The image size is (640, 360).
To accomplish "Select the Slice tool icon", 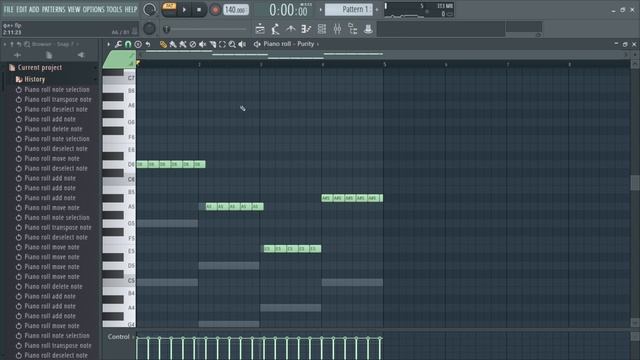I will (213, 44).
